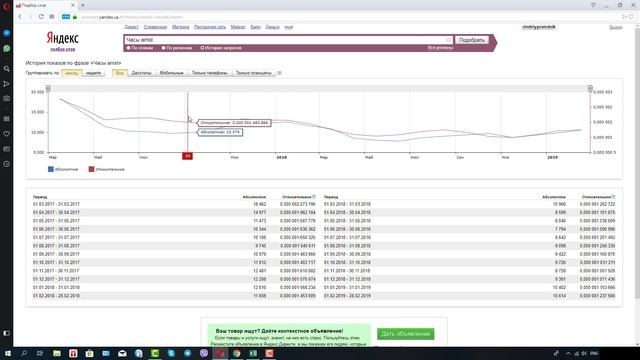Go back to the previous page
The height and width of the screenshot is (360, 640).
(20, 17)
